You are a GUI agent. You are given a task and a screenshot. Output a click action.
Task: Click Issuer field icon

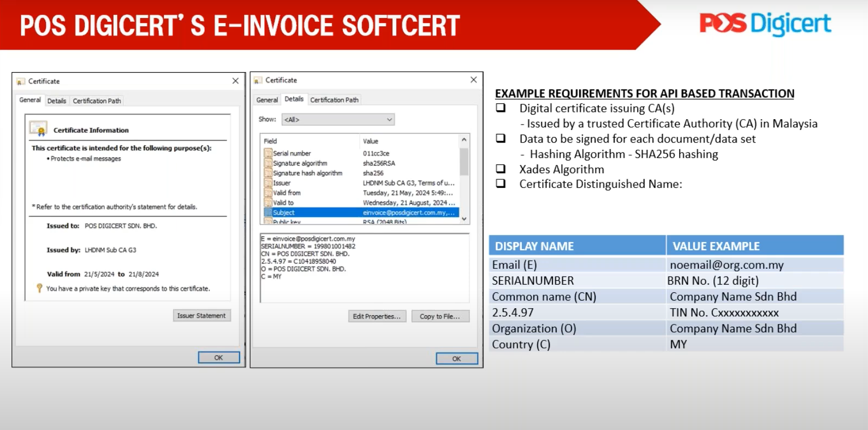[268, 183]
